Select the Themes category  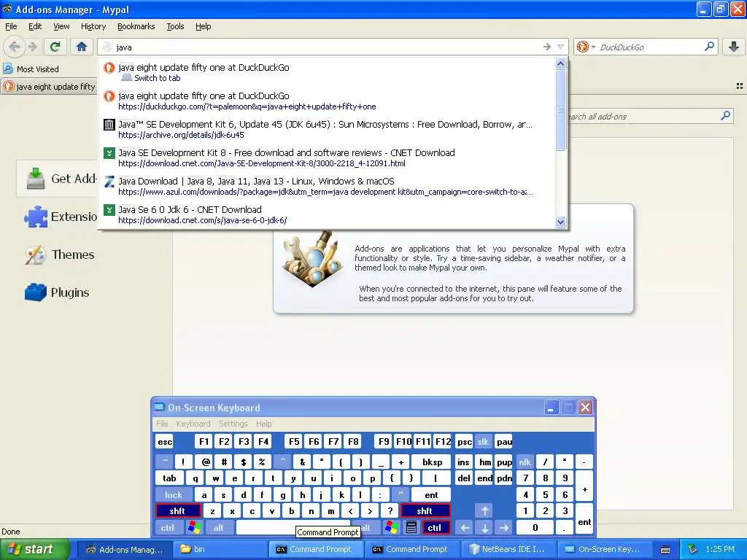(60, 254)
